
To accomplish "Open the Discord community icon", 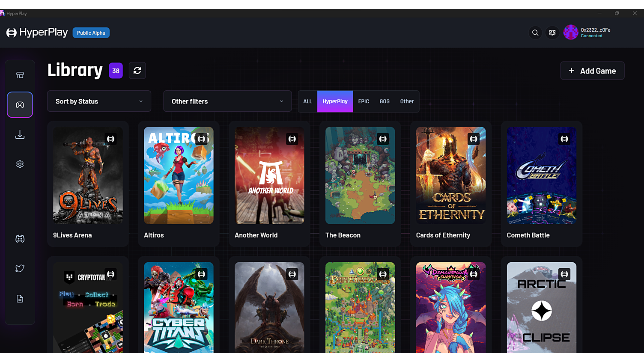I will tap(20, 239).
